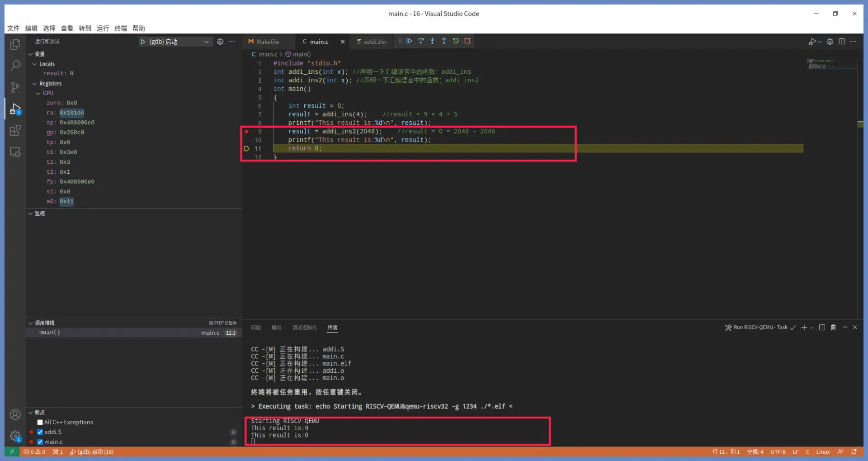Open the Explorer view in activity bar

click(x=15, y=44)
